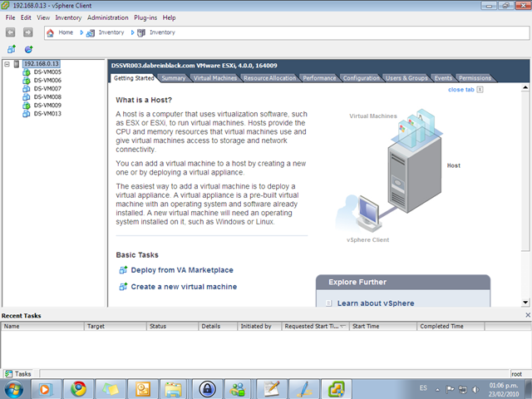Open the Administration menu

tap(107, 17)
